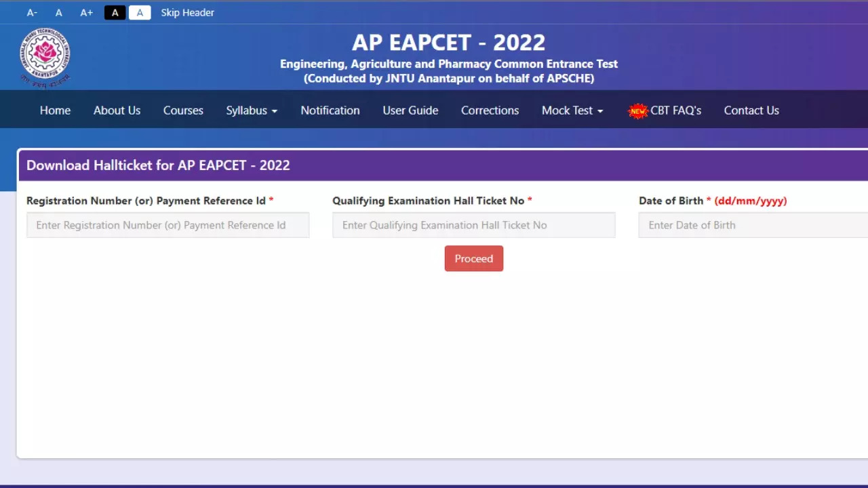Image resolution: width=868 pixels, height=488 pixels.
Task: Click the Download Hallticket for AP EAPCET heading
Action: [x=158, y=165]
